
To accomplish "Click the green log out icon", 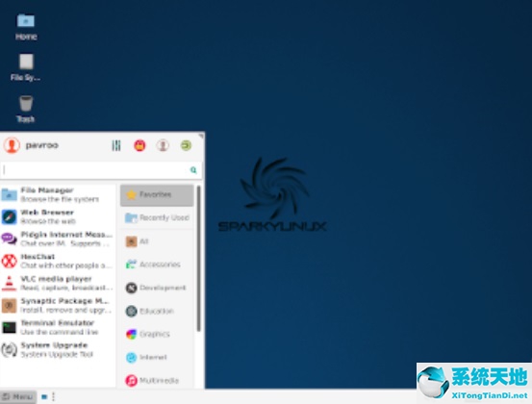I will click(x=186, y=145).
